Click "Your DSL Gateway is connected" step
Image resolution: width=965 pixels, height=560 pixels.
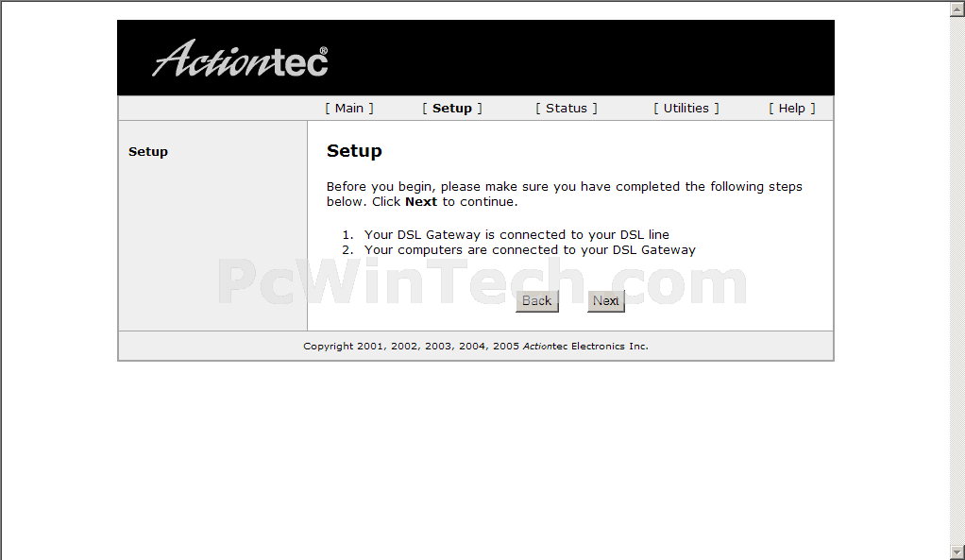pos(516,234)
